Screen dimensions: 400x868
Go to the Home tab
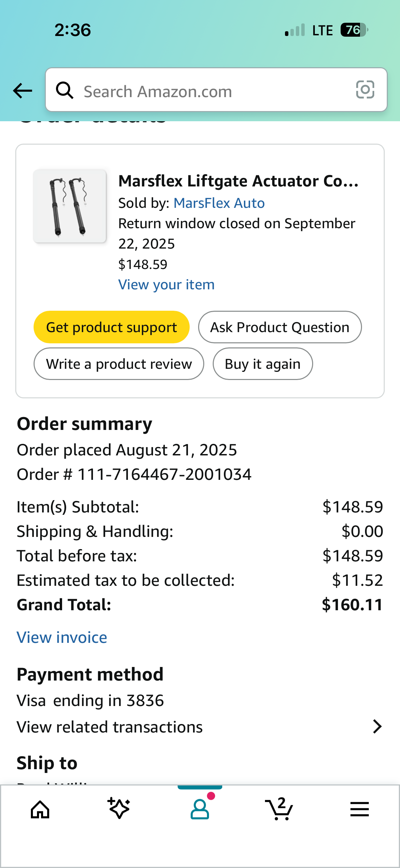tap(40, 810)
